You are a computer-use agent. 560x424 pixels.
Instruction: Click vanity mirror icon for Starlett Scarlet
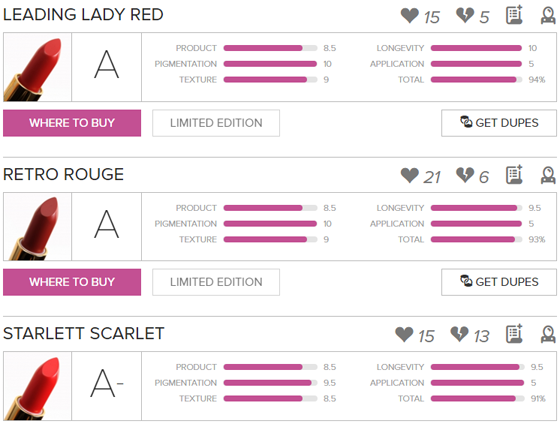tap(548, 335)
